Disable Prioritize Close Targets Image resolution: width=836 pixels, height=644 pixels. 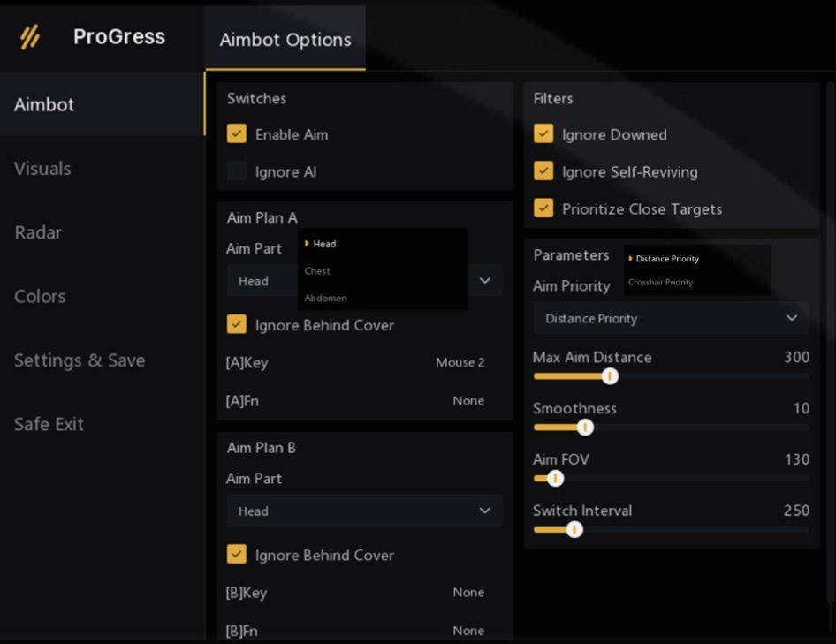click(543, 208)
